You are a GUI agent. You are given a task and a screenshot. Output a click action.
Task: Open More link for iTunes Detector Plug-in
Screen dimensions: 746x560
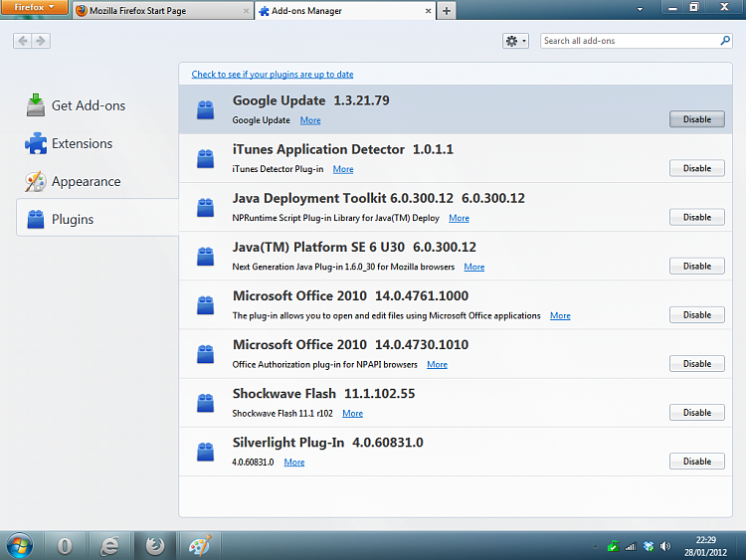coord(343,169)
